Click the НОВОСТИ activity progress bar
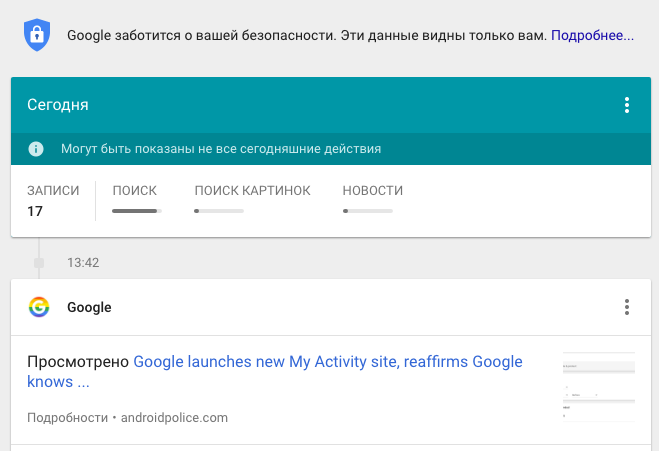This screenshot has height=451, width=659. [x=367, y=211]
